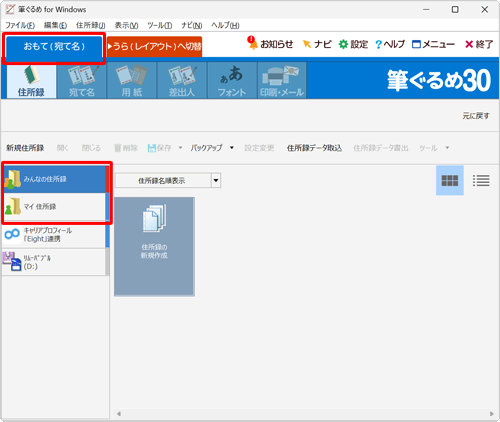Open the 用紙 paper icon tab

132,81
